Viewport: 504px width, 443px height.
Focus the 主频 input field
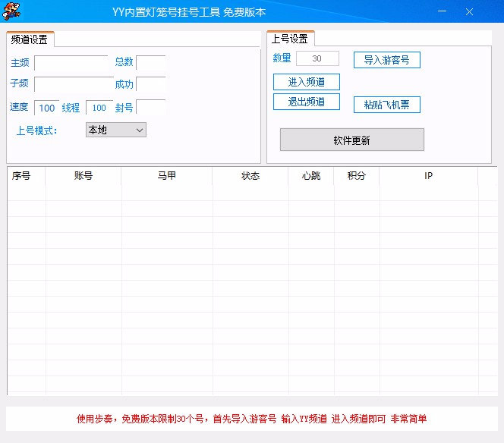tap(71, 63)
